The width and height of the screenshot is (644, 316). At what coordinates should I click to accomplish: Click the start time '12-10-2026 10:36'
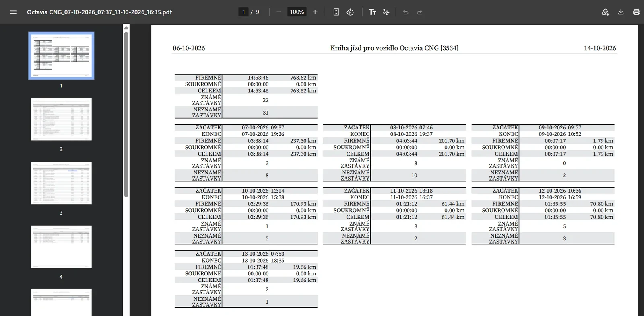[560, 191]
